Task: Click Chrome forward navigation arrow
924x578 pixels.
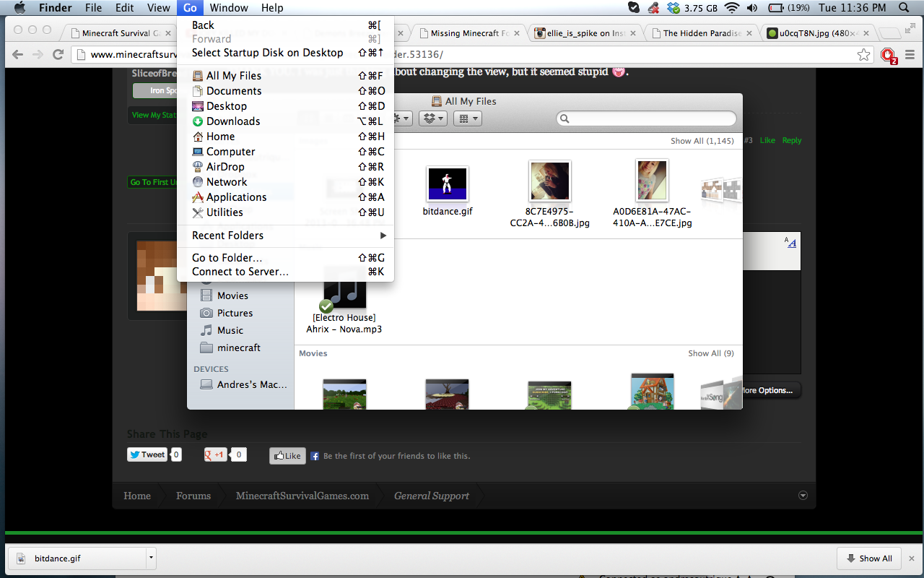Action: point(38,55)
